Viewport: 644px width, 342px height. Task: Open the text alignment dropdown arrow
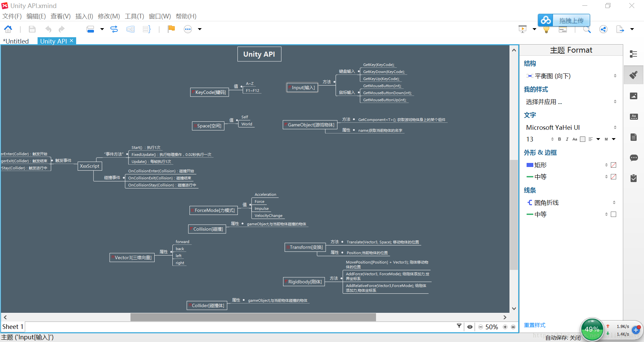pos(598,139)
